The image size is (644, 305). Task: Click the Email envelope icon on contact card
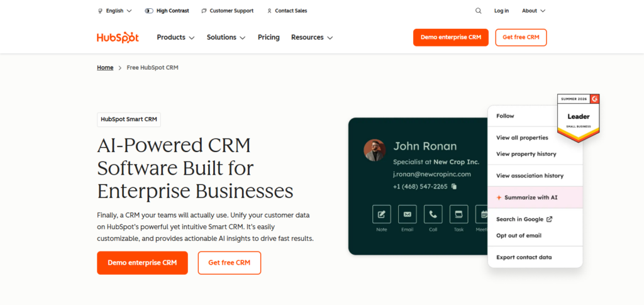pos(407,214)
